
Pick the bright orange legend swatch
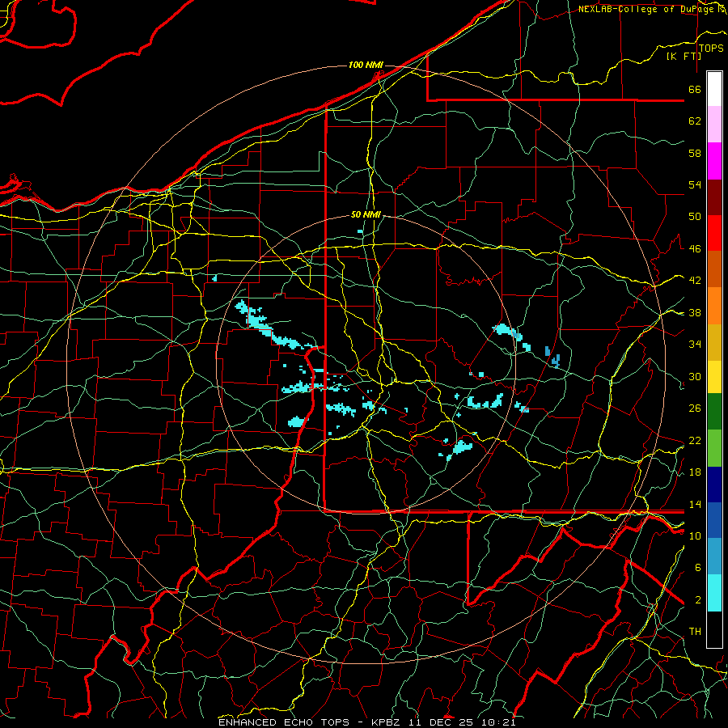pos(714,306)
